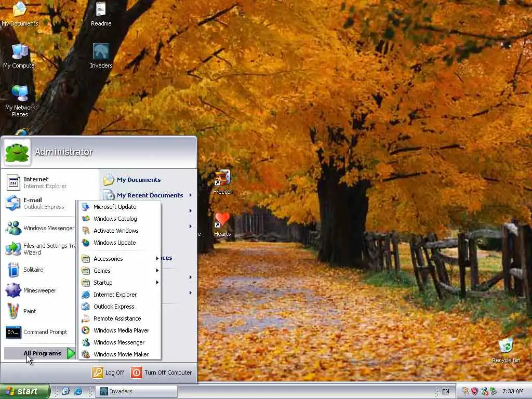Choose Activate Windows in All Programs

coord(120,231)
